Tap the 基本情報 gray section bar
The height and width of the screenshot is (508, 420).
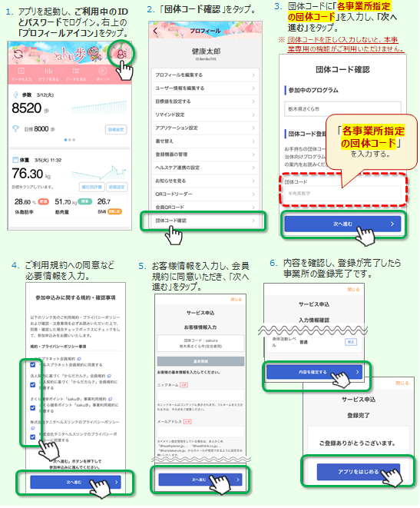(200, 361)
